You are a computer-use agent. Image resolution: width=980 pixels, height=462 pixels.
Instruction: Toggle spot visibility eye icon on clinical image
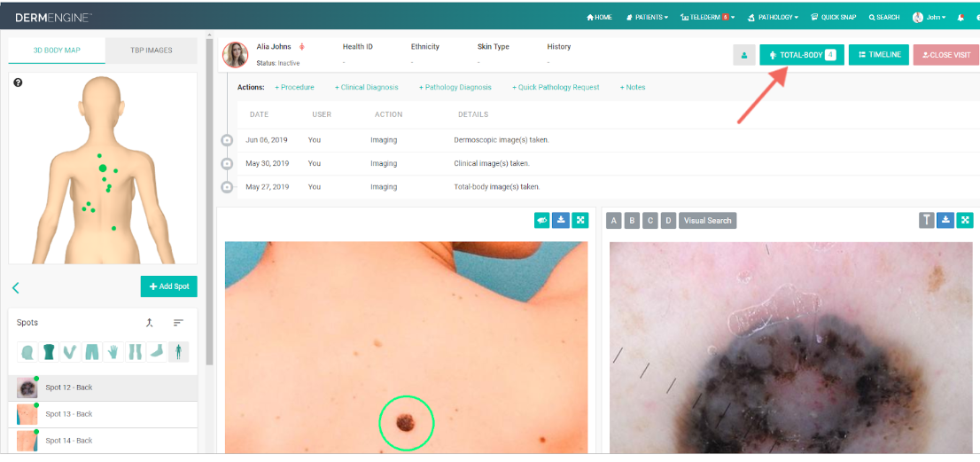point(542,220)
